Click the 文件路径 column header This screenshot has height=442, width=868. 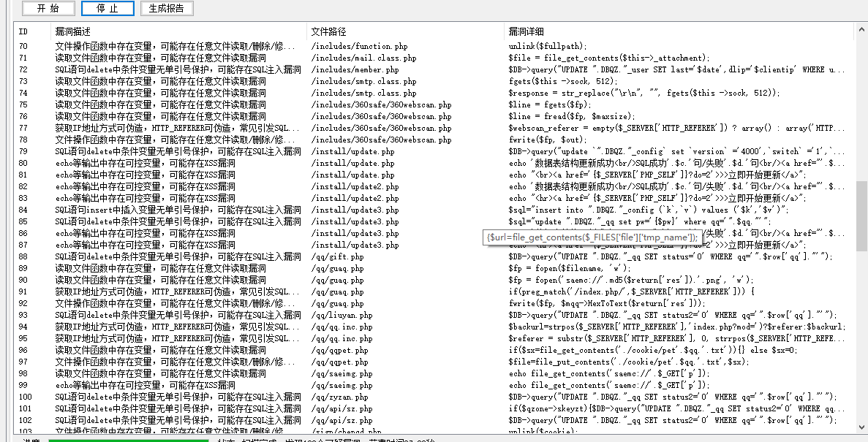pyautogui.click(x=328, y=31)
